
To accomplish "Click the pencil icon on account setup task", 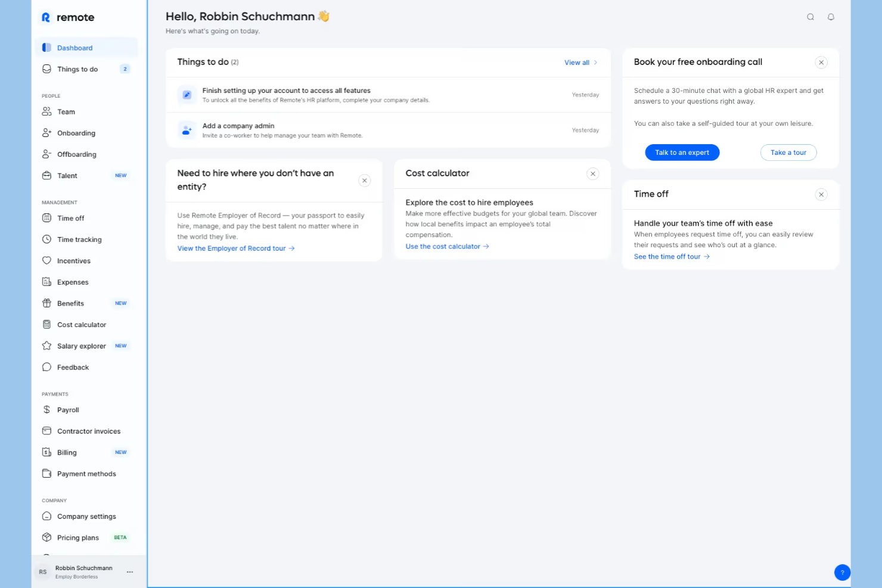I will pos(187,95).
